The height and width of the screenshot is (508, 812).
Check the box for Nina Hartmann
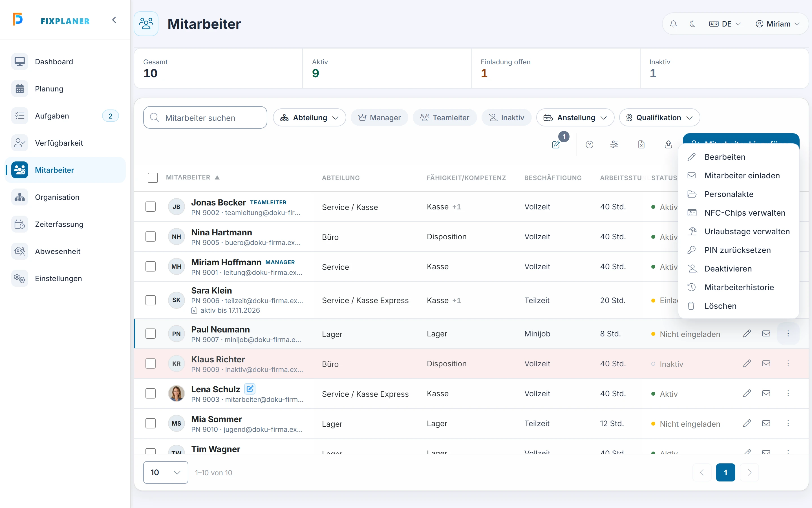coord(150,237)
